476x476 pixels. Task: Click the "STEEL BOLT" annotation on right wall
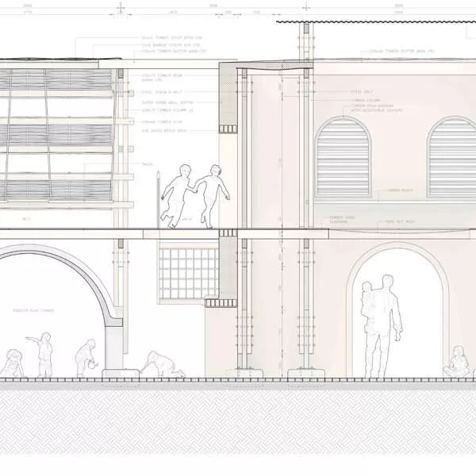pos(362,92)
